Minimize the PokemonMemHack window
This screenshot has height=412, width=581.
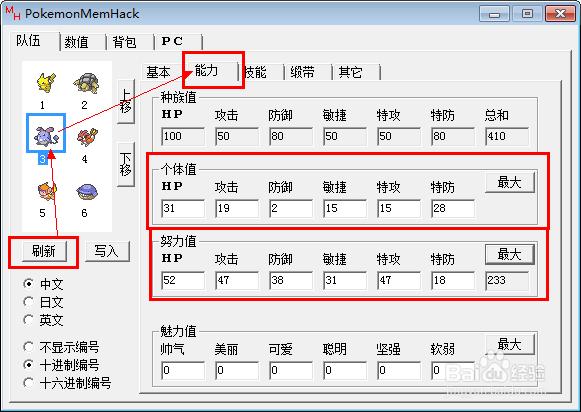click(494, 14)
